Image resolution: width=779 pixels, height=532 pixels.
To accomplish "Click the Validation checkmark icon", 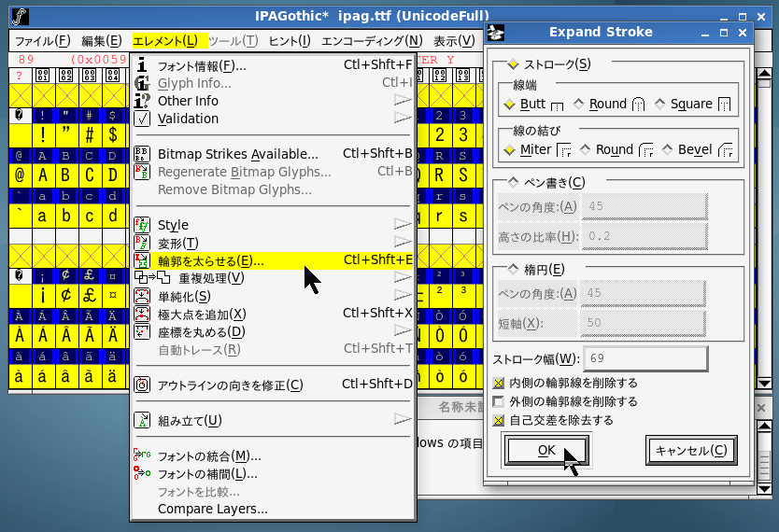I will (x=142, y=119).
